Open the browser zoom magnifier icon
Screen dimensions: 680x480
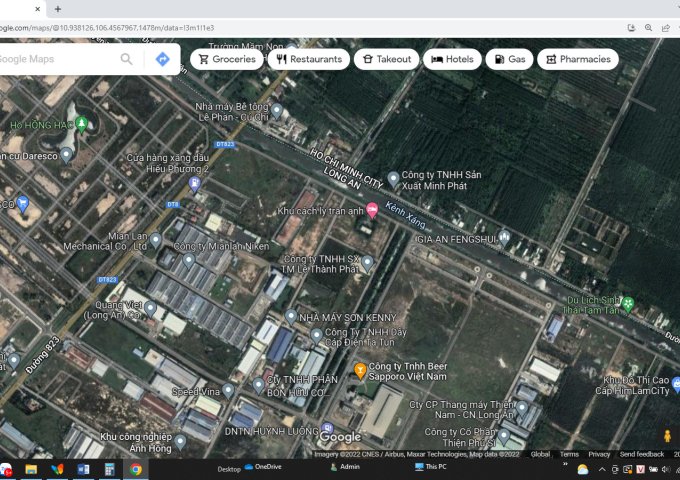[649, 28]
